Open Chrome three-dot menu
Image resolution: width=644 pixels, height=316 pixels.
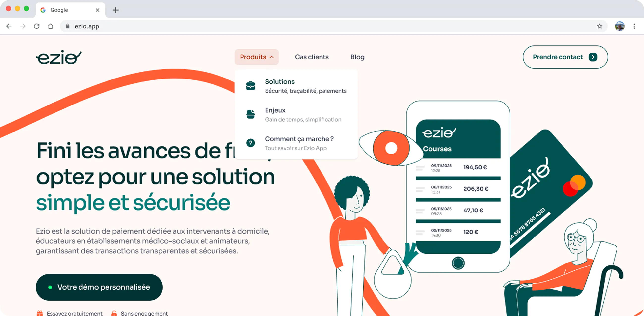tap(634, 26)
